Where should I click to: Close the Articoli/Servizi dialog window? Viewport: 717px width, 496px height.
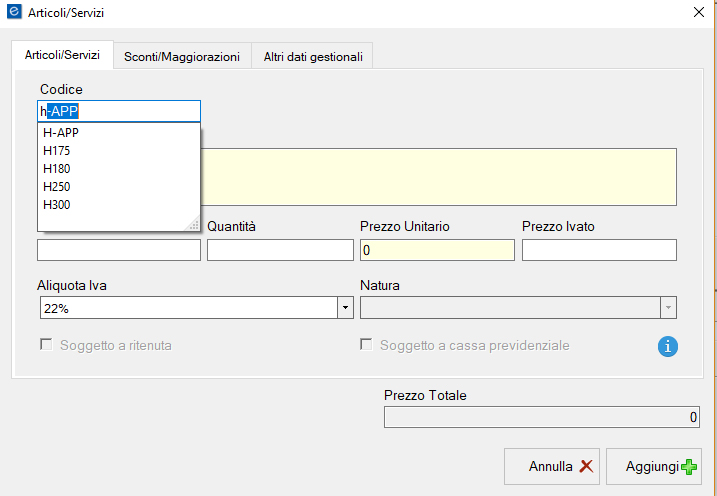pyautogui.click(x=698, y=13)
